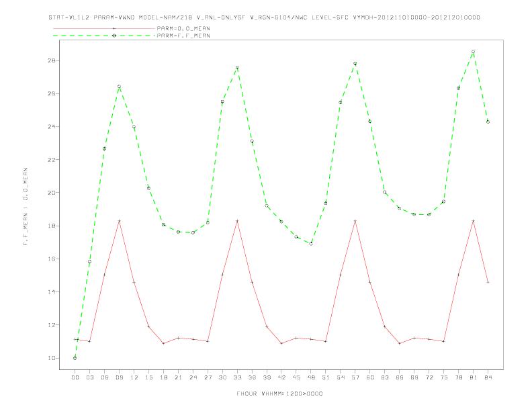Click x-axis tick label 12
532x411 pixels.
(x=134, y=377)
